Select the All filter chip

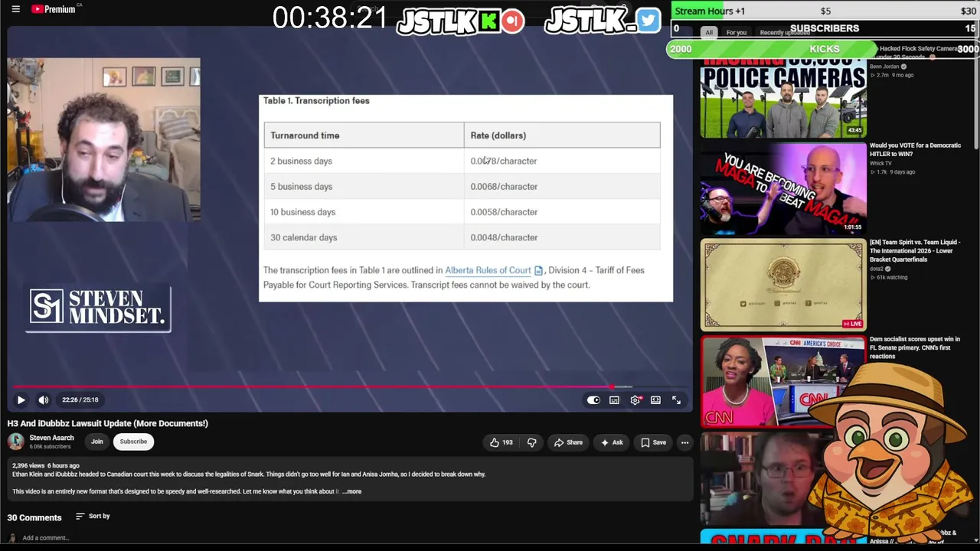(x=709, y=33)
